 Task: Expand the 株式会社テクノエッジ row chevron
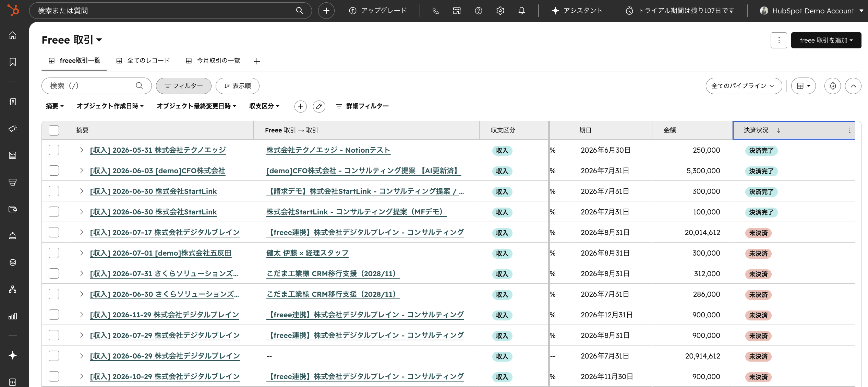point(82,150)
